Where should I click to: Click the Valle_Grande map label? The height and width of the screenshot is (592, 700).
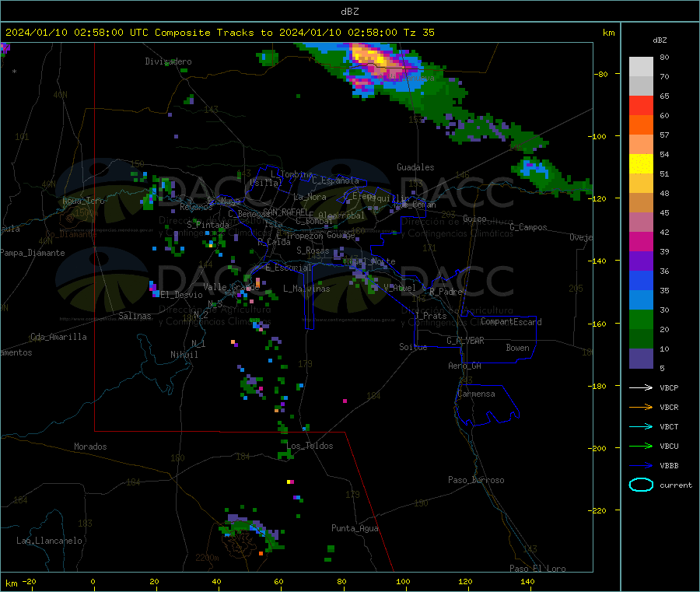[x=231, y=287]
